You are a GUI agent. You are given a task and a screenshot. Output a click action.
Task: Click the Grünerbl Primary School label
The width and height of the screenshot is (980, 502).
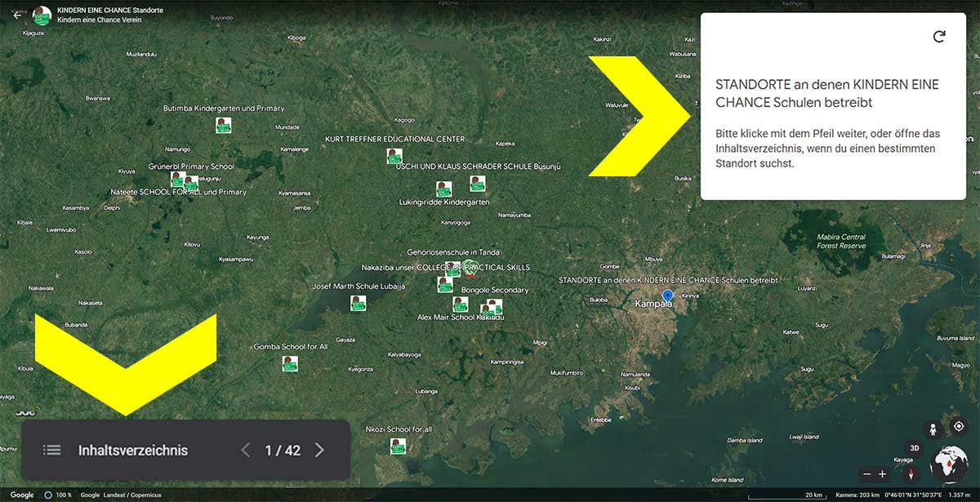[191, 167]
